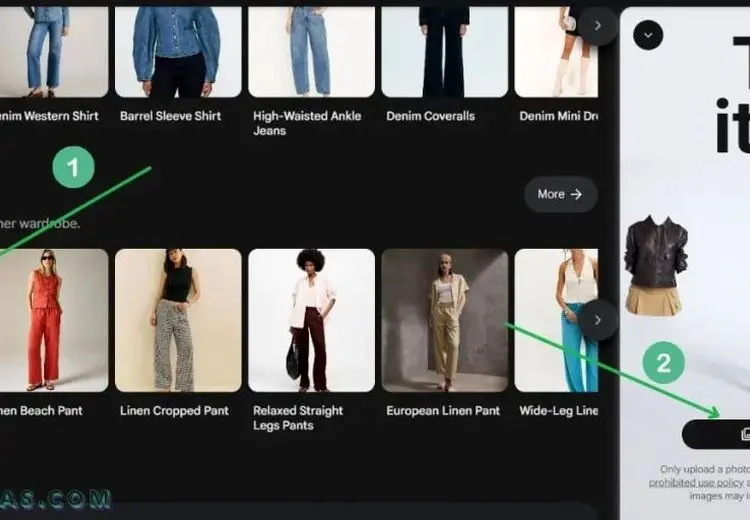The width and height of the screenshot is (750, 520).
Task: Click the "Denim Coveralls" title text
Action: click(431, 116)
